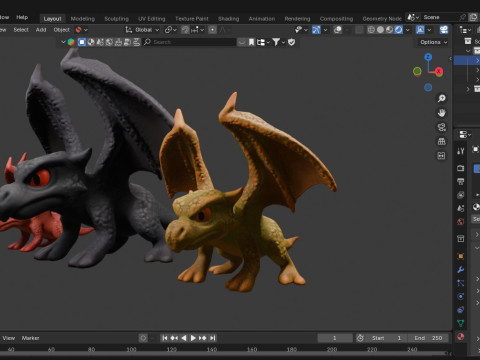
Task: Open the Particles properties tab
Action: coord(461,283)
